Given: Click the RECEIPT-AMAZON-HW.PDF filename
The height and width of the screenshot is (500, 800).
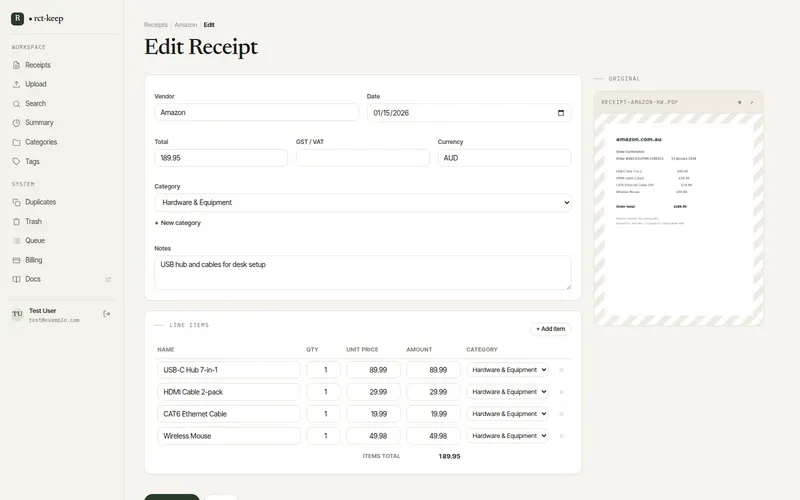Looking at the screenshot, I should (640, 103).
